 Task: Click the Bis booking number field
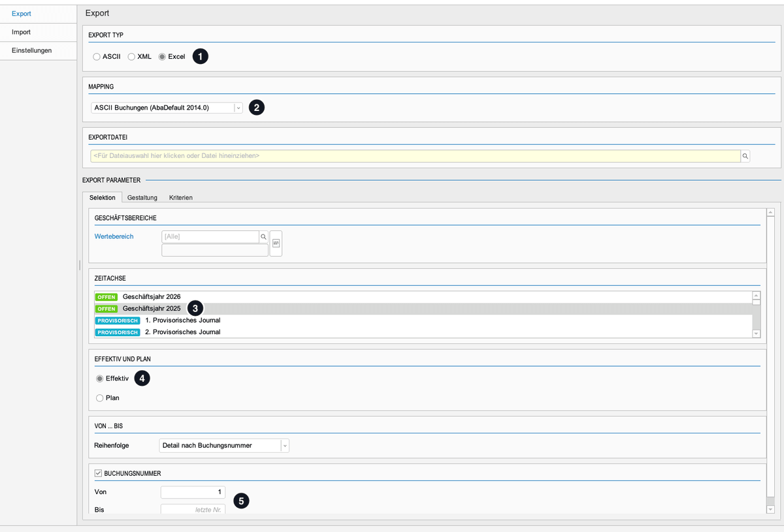pyautogui.click(x=193, y=509)
